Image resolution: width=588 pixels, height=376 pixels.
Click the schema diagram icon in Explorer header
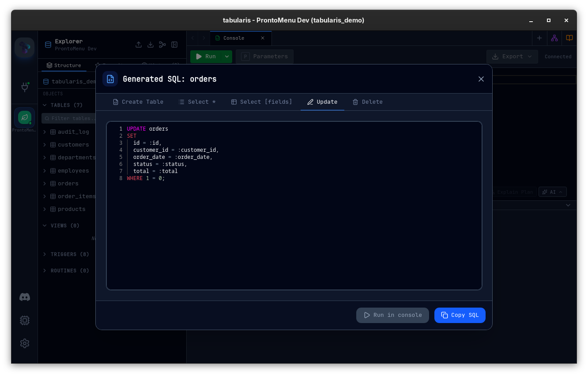point(162,45)
